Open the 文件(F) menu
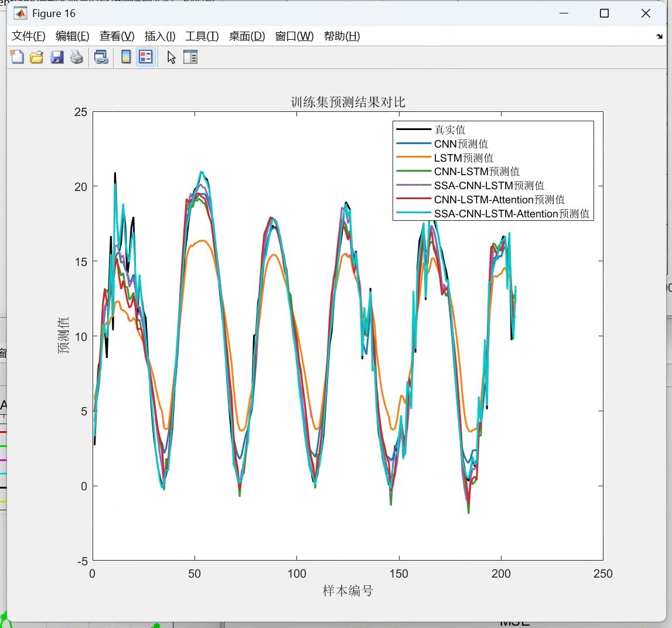672x628 pixels. 27,36
